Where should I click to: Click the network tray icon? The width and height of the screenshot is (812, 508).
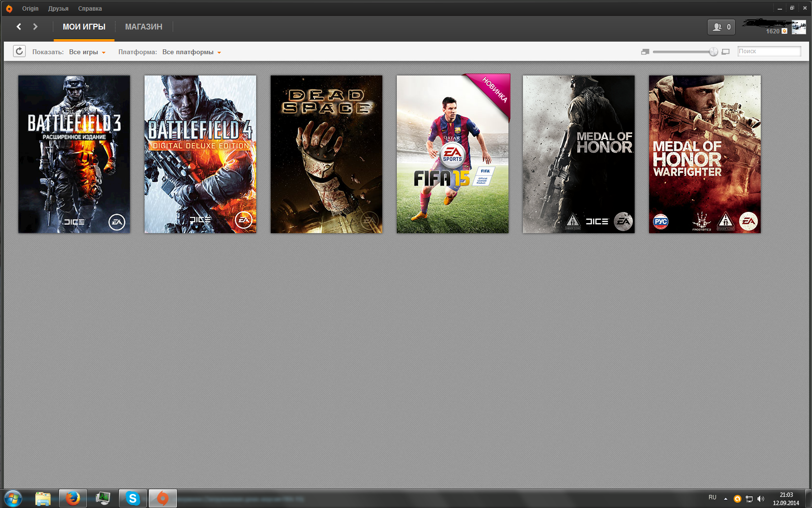tap(749, 499)
